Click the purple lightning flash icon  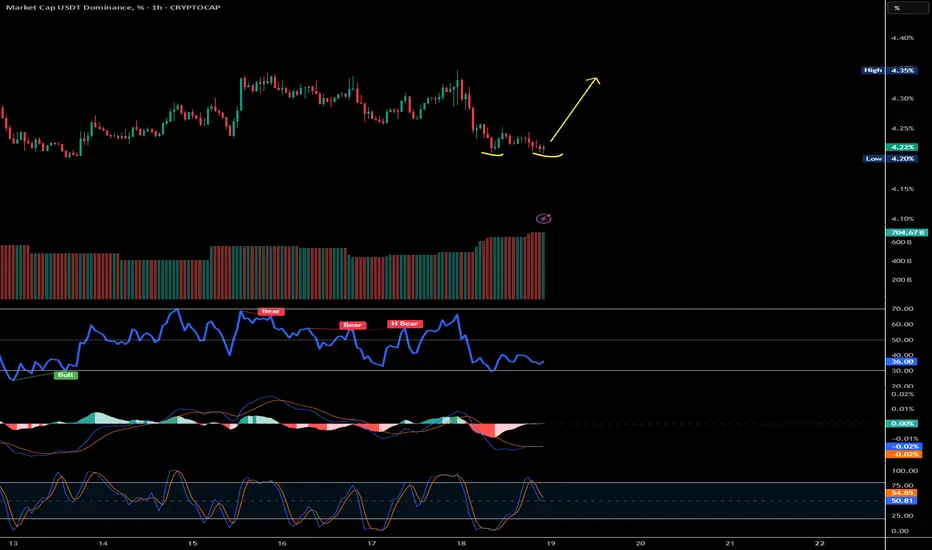tap(543, 219)
